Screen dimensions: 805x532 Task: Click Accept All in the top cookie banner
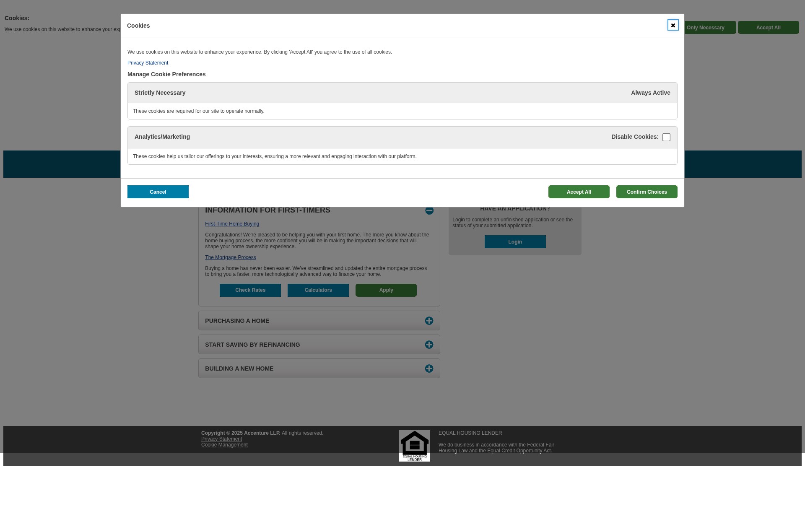[x=769, y=28]
